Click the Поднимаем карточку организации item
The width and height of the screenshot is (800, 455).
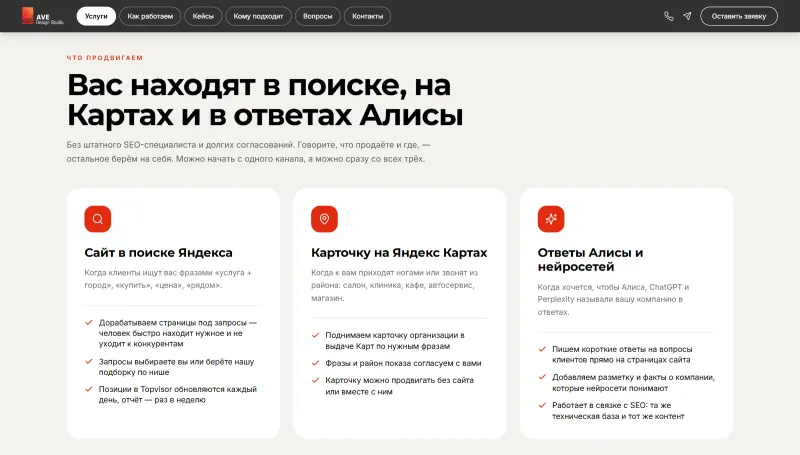pos(395,341)
